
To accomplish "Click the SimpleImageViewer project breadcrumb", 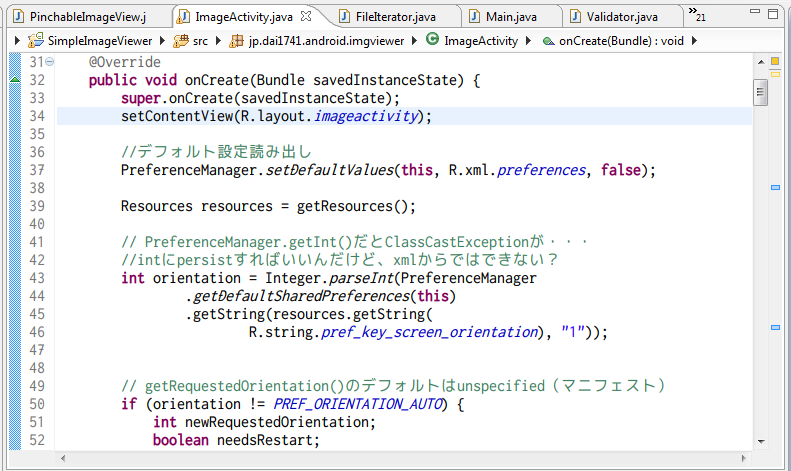I will (100, 41).
